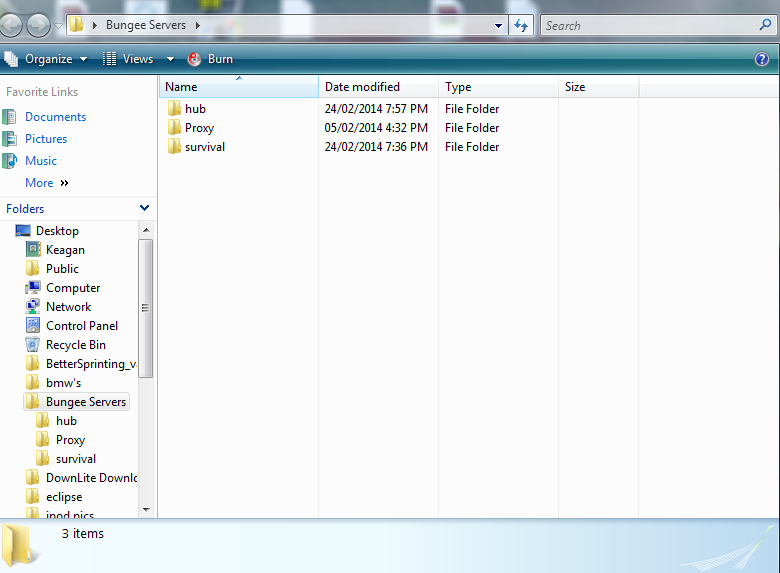Click the Documents icon in Favorite Links

coord(9,117)
